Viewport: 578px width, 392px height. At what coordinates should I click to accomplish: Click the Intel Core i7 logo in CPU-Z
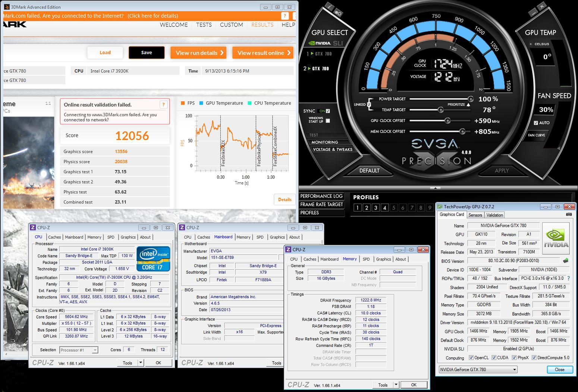tap(153, 258)
